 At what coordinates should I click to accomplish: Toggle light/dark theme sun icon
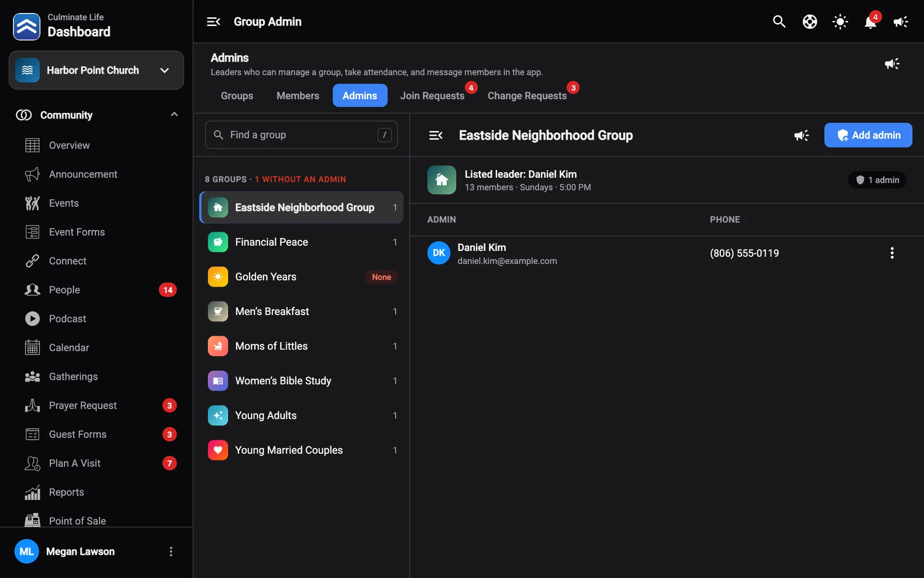pyautogui.click(x=840, y=22)
